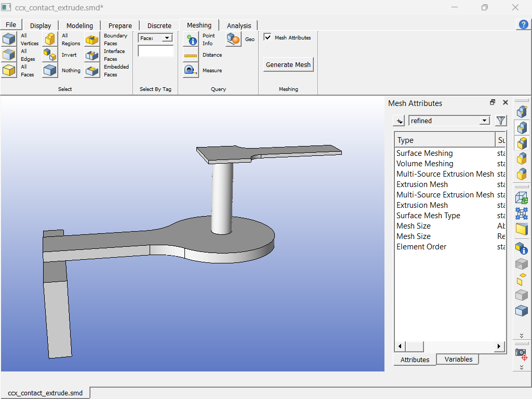The height and width of the screenshot is (399, 532).
Task: Click the Select By Tag input field
Action: tap(156, 51)
